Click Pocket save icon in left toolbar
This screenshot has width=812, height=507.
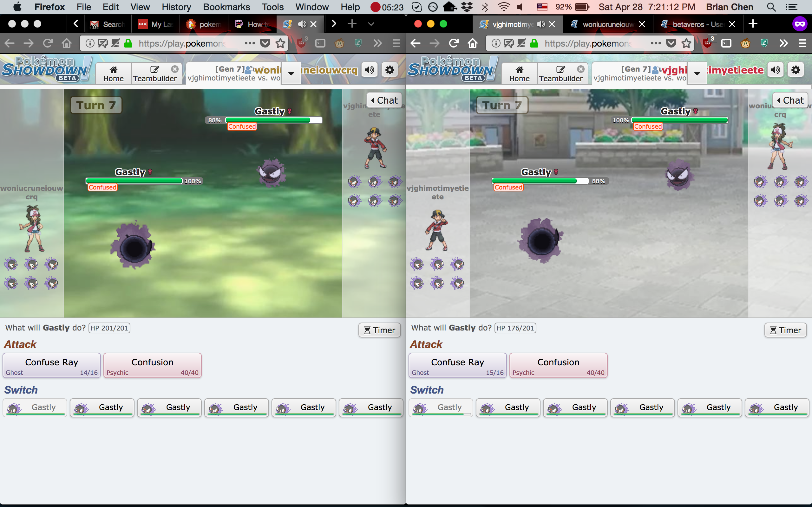point(265,43)
